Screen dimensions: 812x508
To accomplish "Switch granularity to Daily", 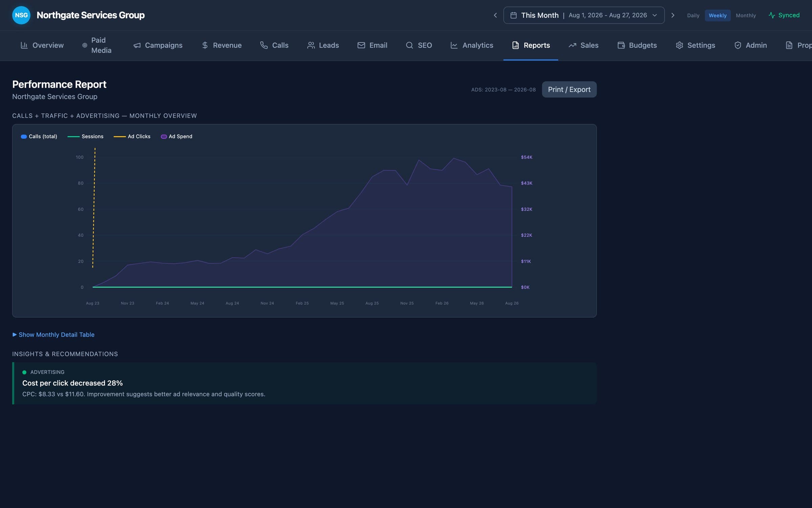I will pyautogui.click(x=693, y=16).
